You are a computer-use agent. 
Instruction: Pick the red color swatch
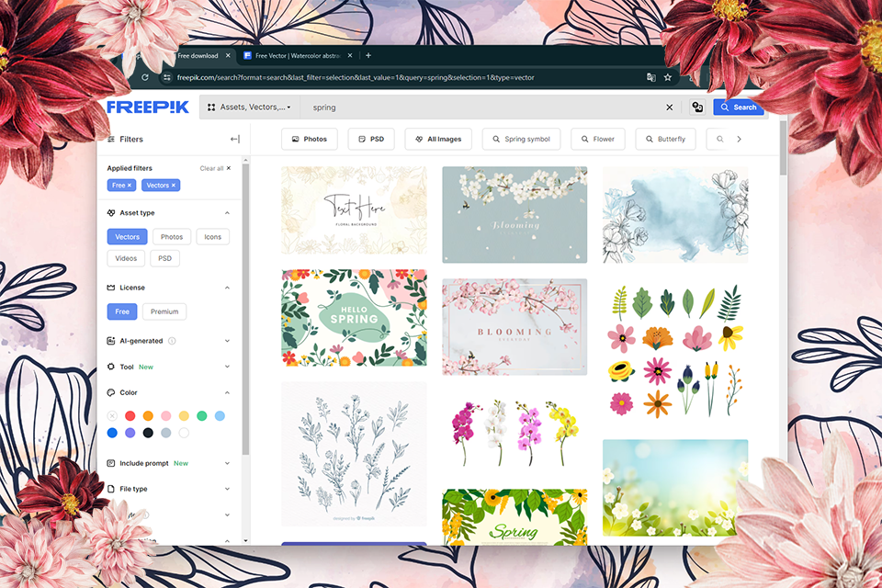pos(130,416)
